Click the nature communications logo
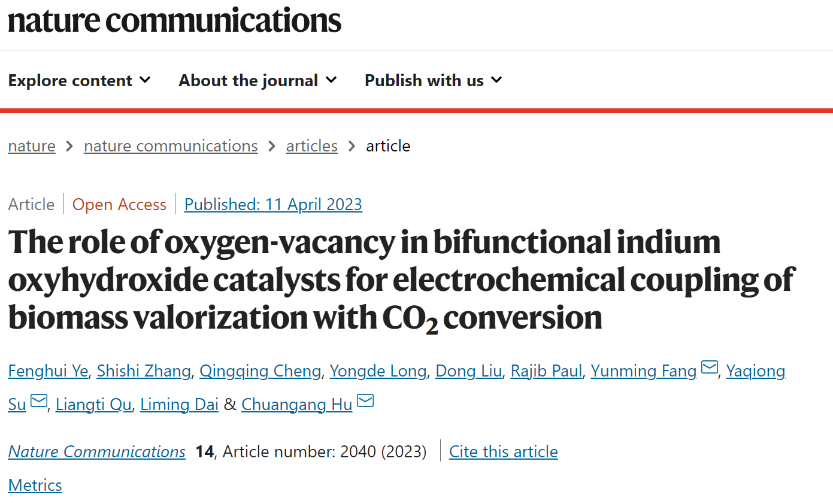 174,20
